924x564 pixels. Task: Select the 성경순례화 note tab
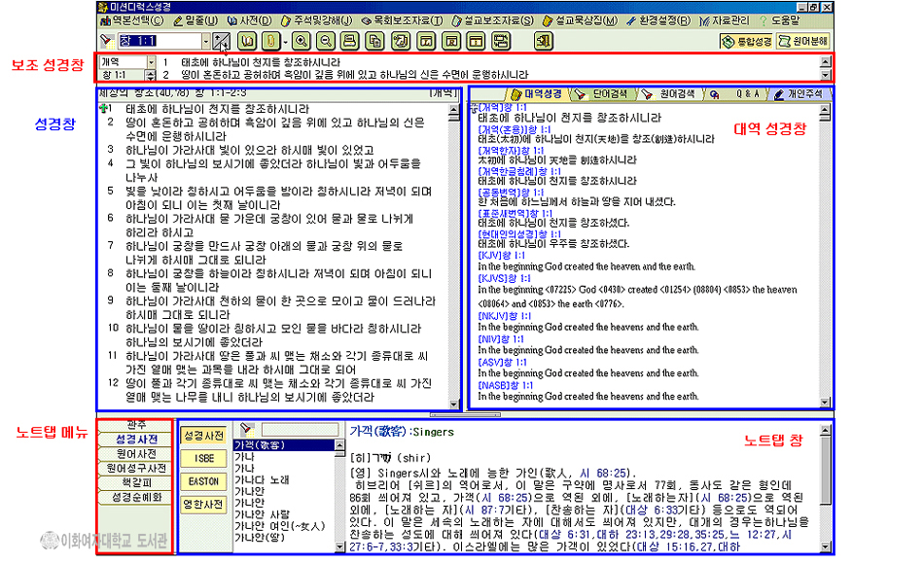pyautogui.click(x=136, y=498)
